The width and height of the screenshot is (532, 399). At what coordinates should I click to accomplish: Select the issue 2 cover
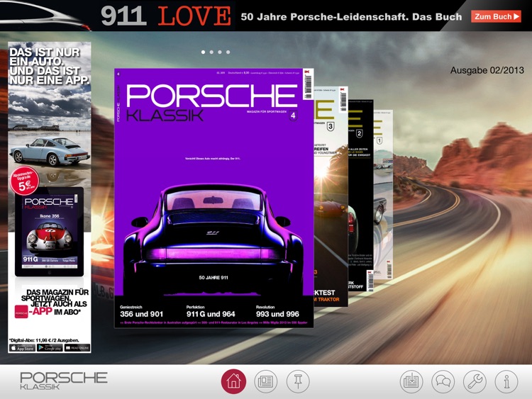(x=360, y=195)
